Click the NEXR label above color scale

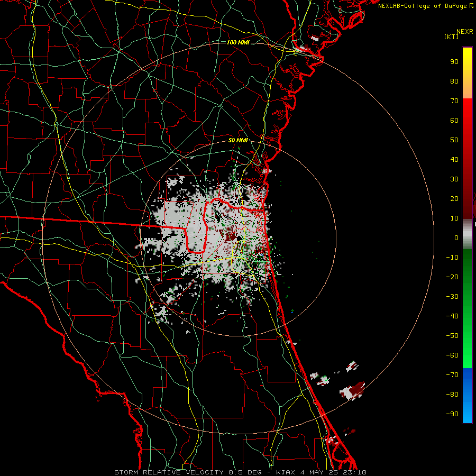pyautogui.click(x=465, y=32)
